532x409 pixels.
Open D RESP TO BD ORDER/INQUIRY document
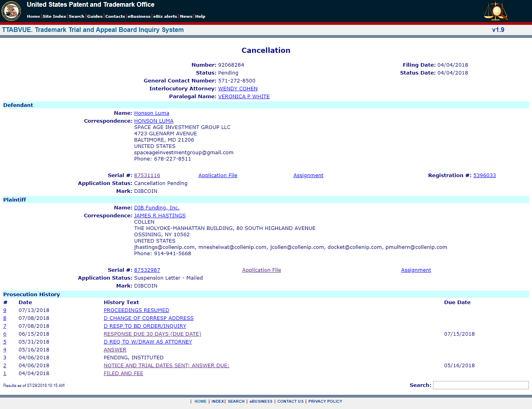[145, 326]
